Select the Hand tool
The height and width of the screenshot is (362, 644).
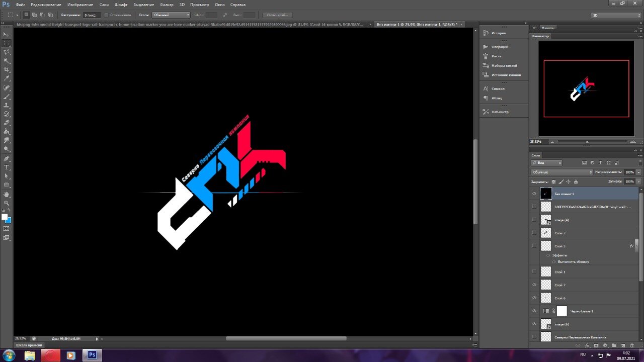(7, 195)
